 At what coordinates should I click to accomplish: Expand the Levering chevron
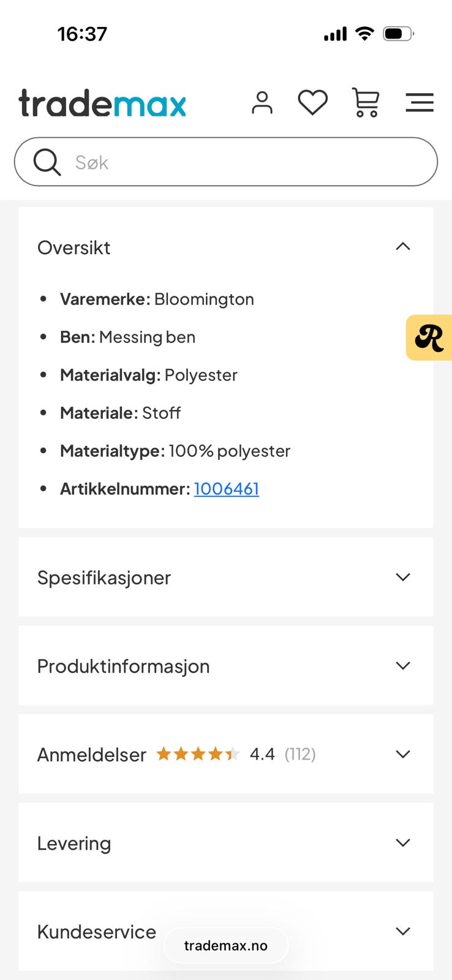pos(402,843)
